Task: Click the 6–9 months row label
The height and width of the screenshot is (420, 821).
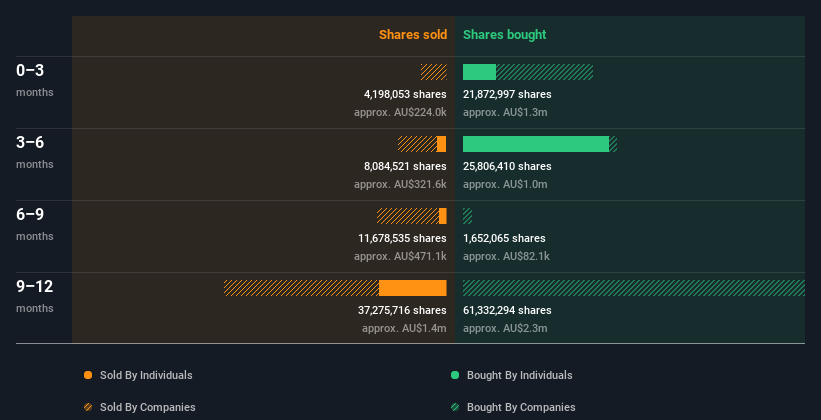Action: [x=35, y=224]
